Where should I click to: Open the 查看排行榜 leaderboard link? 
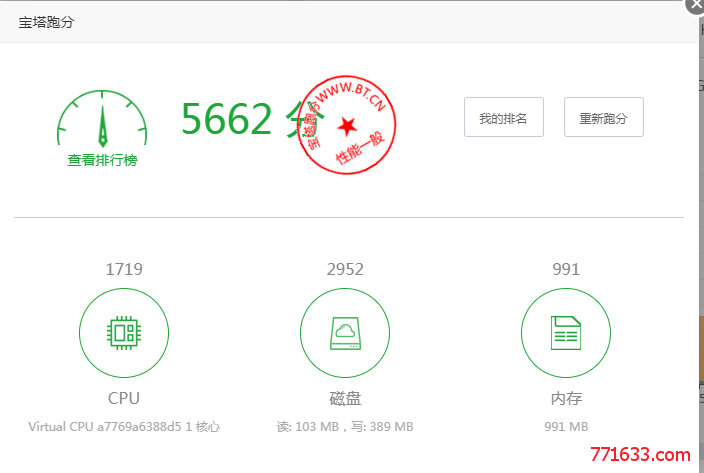(102, 160)
